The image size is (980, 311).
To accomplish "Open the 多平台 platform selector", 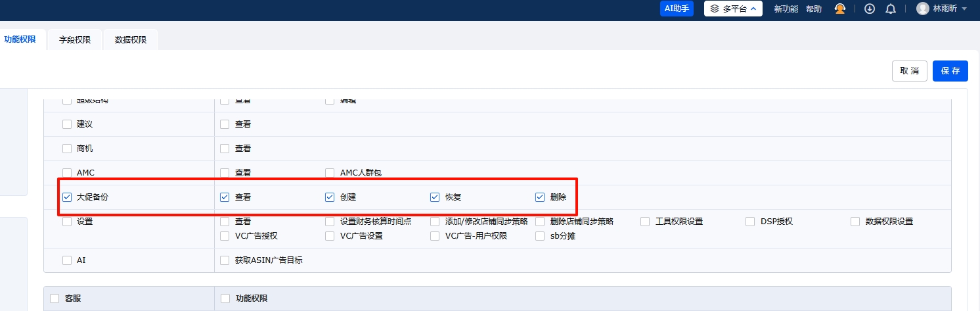I will click(733, 9).
